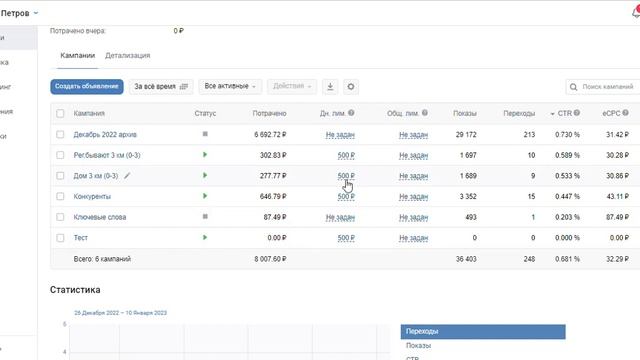Check the Конкуренты campaign checkbox

click(60, 196)
